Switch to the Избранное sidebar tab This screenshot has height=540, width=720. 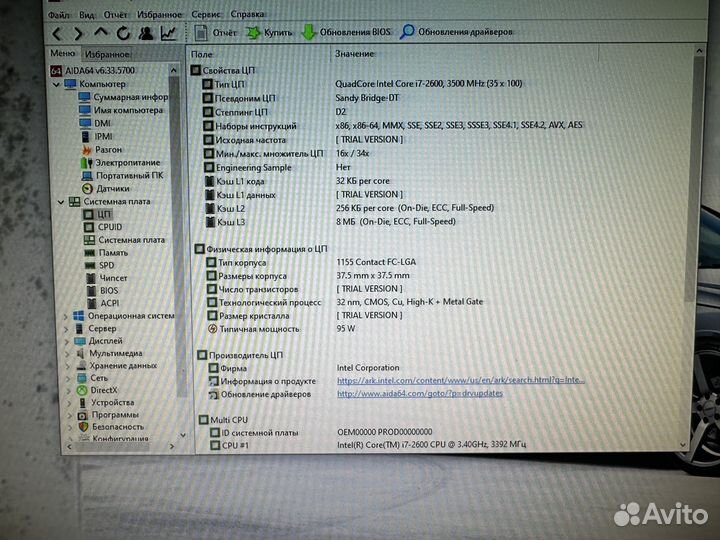coord(107,54)
